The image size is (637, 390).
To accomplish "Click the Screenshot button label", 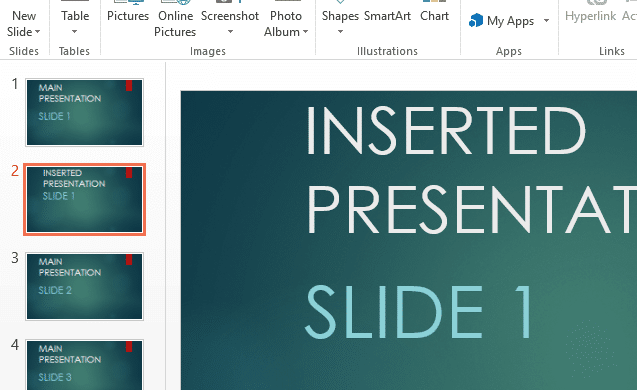I will pyautogui.click(x=230, y=16).
